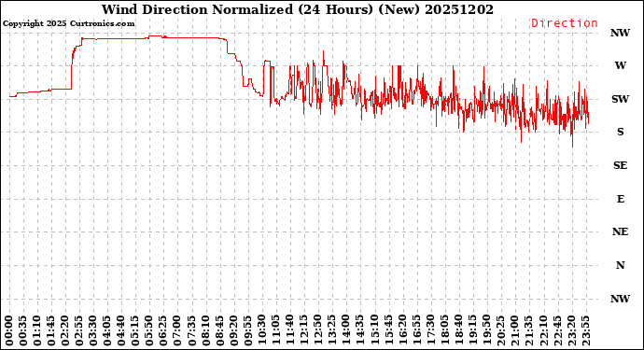This screenshot has width=644, height=350.
Task: Click the NE axis label
Action: tap(620, 232)
